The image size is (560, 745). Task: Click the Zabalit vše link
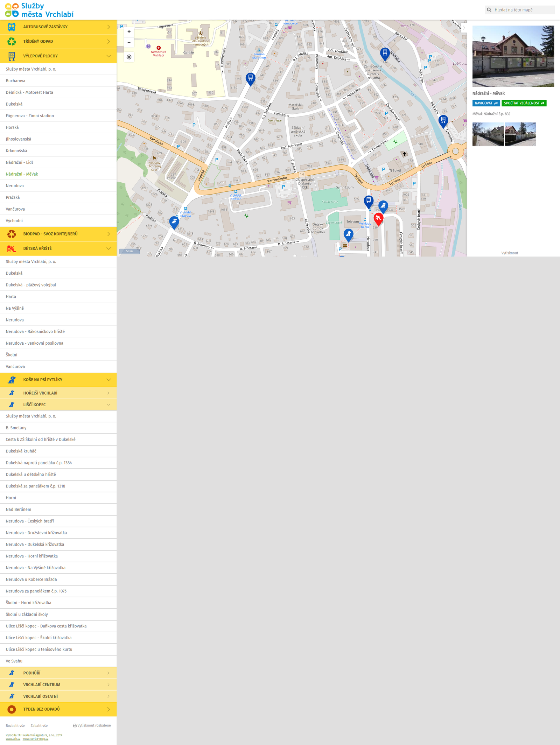click(39, 726)
